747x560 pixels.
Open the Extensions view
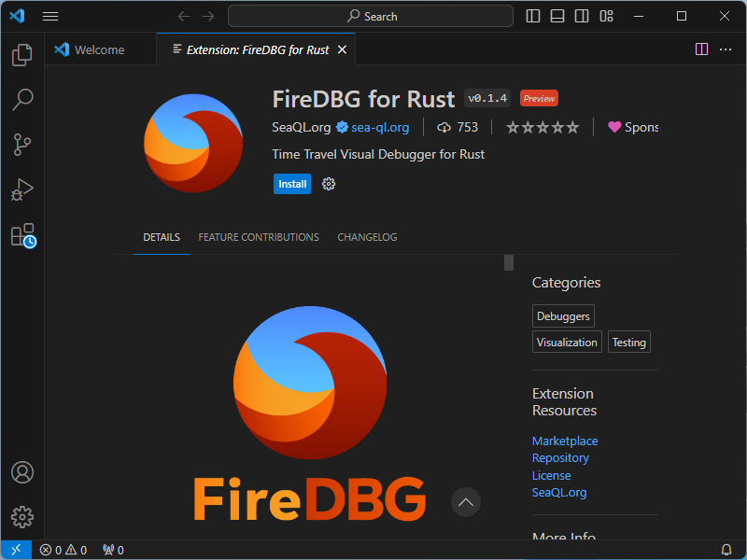(22, 235)
